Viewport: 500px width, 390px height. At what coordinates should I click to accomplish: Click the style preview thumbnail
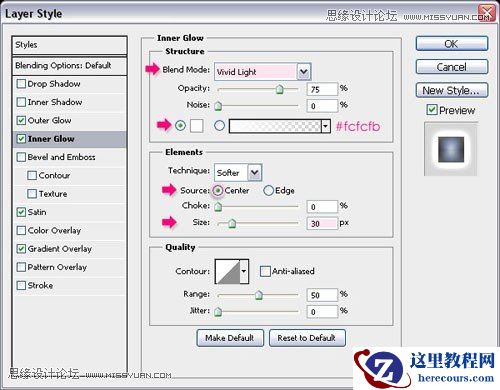point(451,149)
